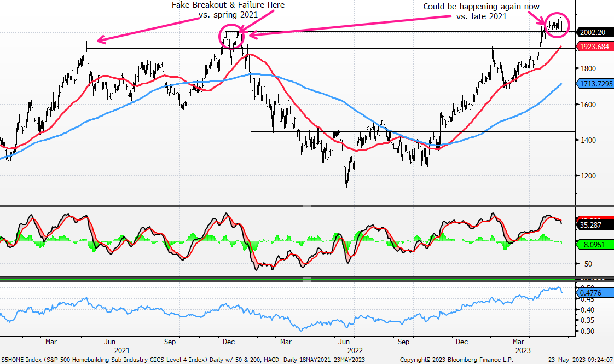Click the 2022 year label on the time axis

355,350
